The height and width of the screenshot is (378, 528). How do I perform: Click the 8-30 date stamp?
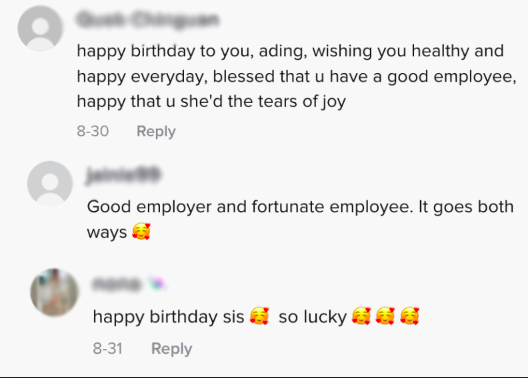point(93,131)
